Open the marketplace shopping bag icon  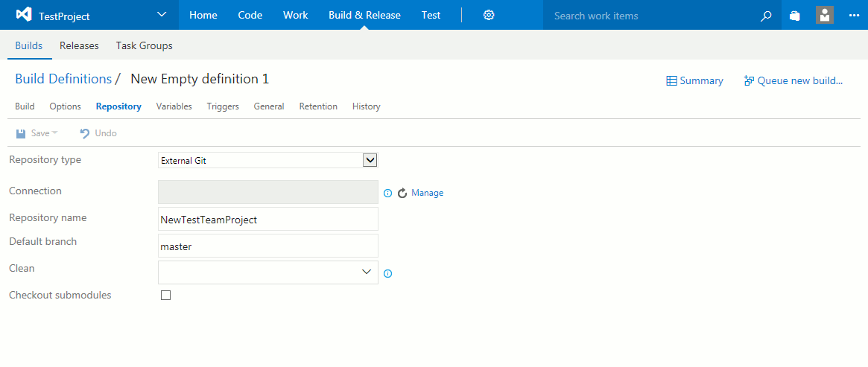[795, 16]
